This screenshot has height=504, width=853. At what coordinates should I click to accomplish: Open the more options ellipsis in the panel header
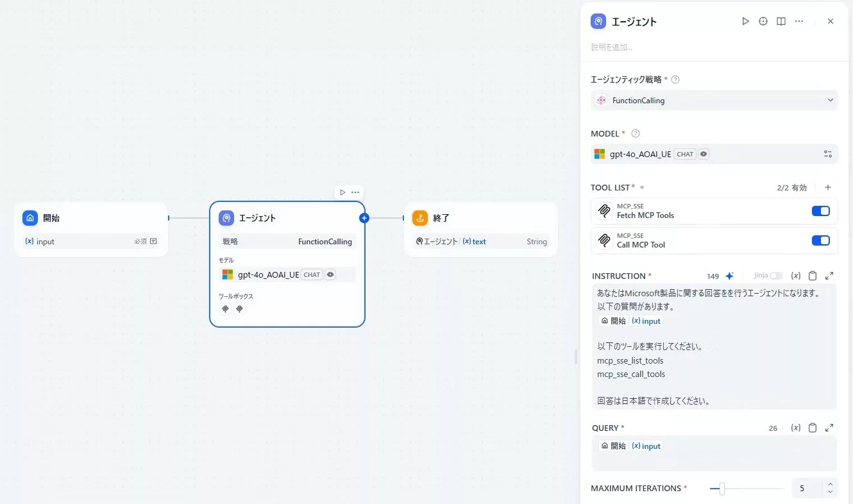pos(799,21)
